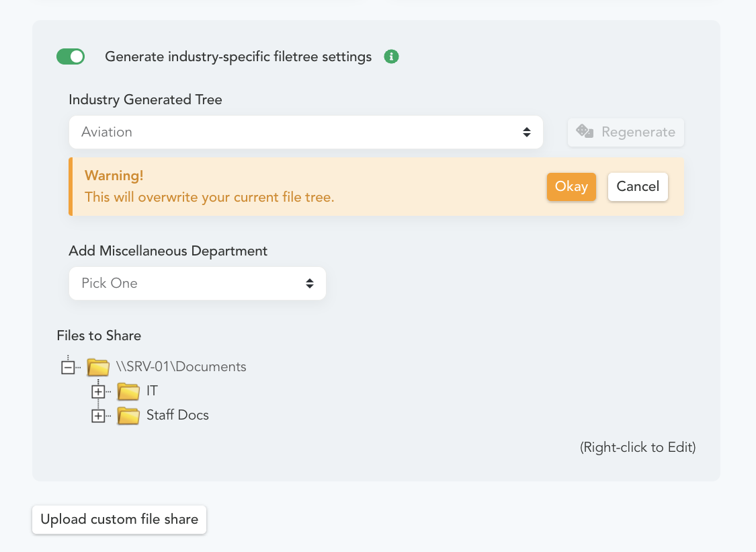Screen dimensions: 756x552
Task: Click the '(Right-click to Edit)' hint text
Action: pos(638,447)
